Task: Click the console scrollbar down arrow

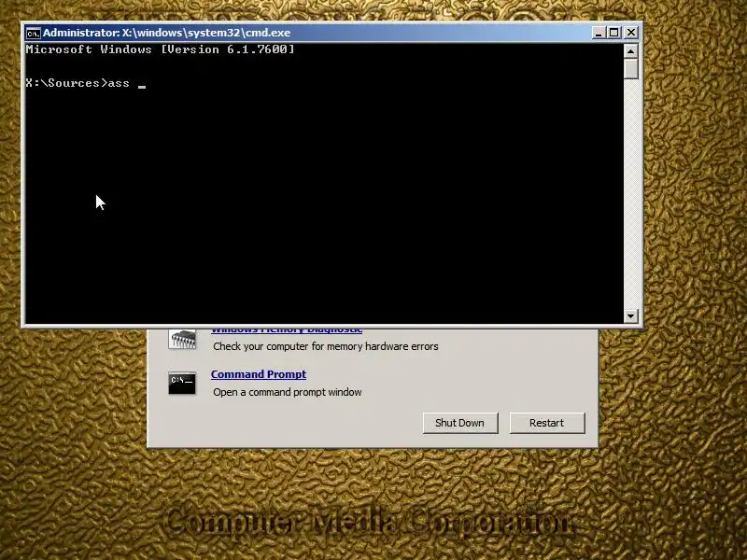Action: [x=631, y=315]
